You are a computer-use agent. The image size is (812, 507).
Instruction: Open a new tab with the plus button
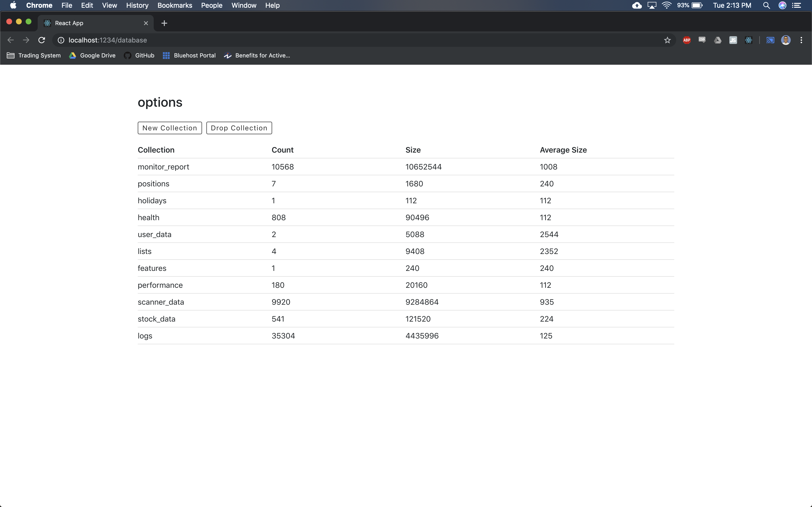pos(164,23)
